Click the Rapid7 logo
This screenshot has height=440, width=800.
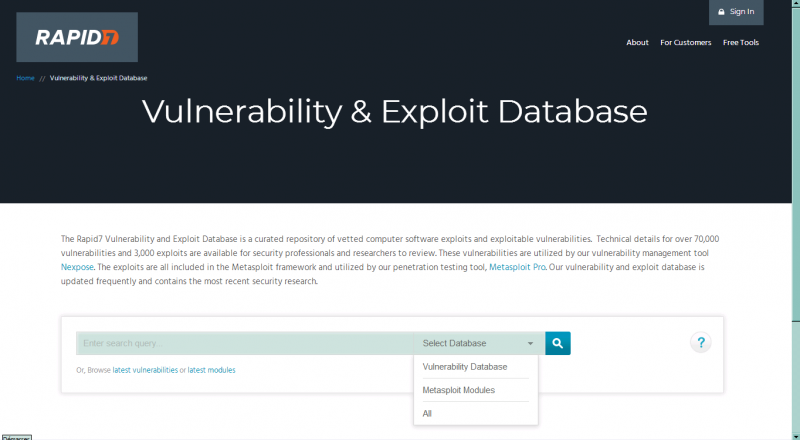(x=77, y=38)
